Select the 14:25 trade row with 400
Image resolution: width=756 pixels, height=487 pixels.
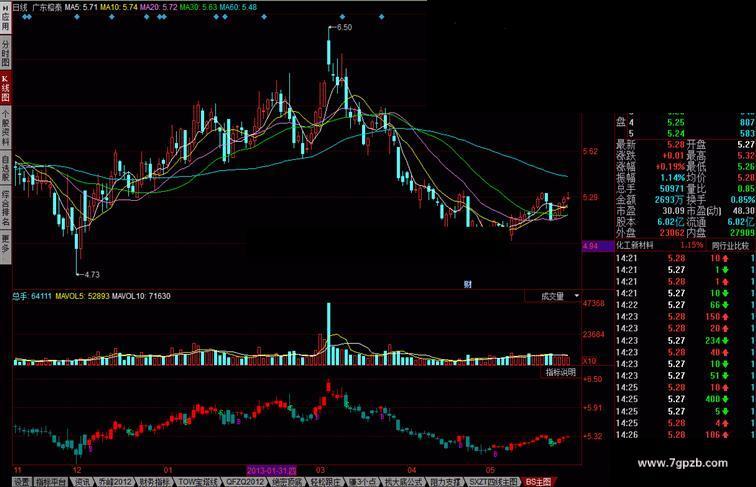pos(685,399)
